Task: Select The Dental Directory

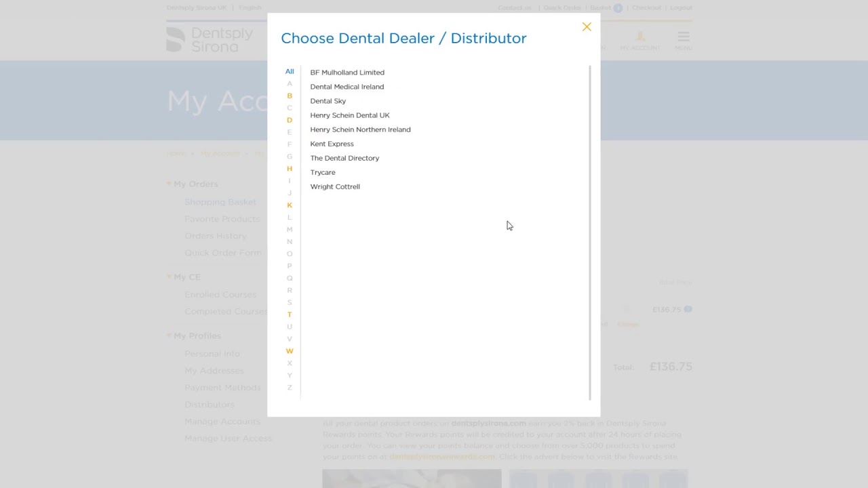Action: [x=344, y=158]
